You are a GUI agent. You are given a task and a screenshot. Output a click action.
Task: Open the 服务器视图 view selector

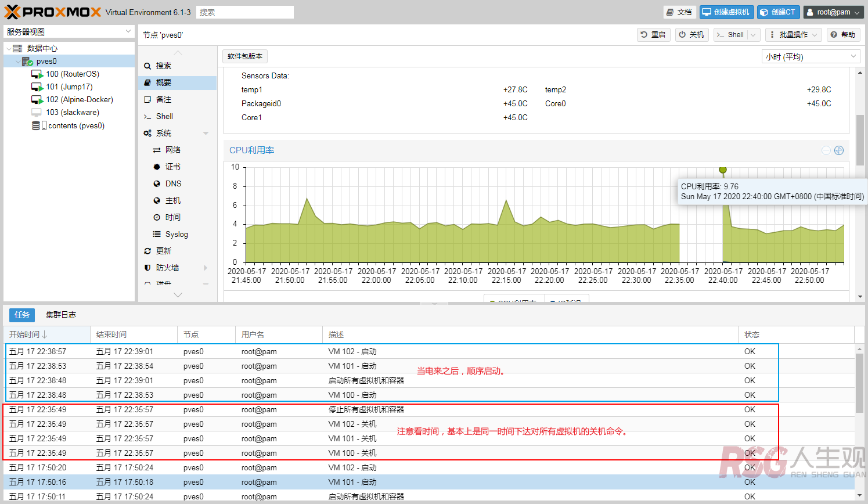[x=69, y=32]
